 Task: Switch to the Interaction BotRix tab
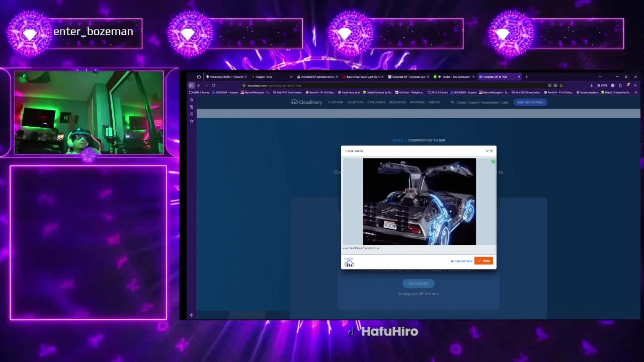pos(226,77)
